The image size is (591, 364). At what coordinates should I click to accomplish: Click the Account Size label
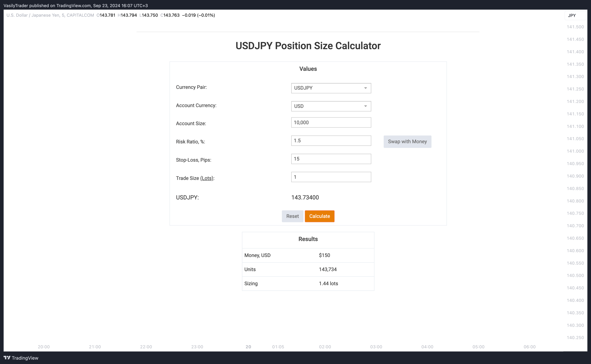coord(191,123)
